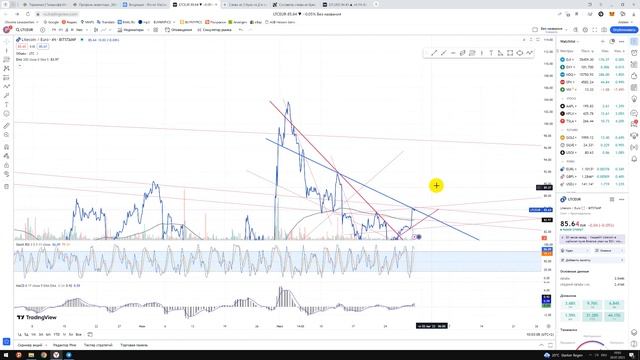Click the compare add symbol plus icon
Screen dimensions: 640x360
[x=42, y=30]
